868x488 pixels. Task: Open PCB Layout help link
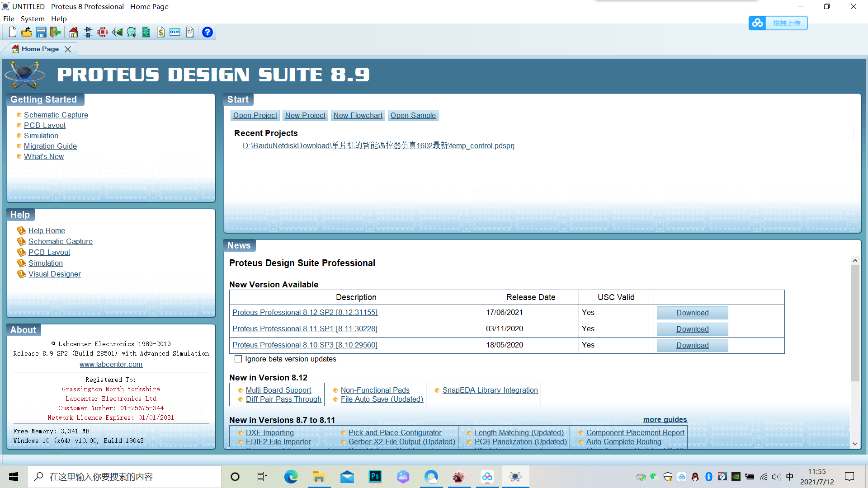(49, 252)
